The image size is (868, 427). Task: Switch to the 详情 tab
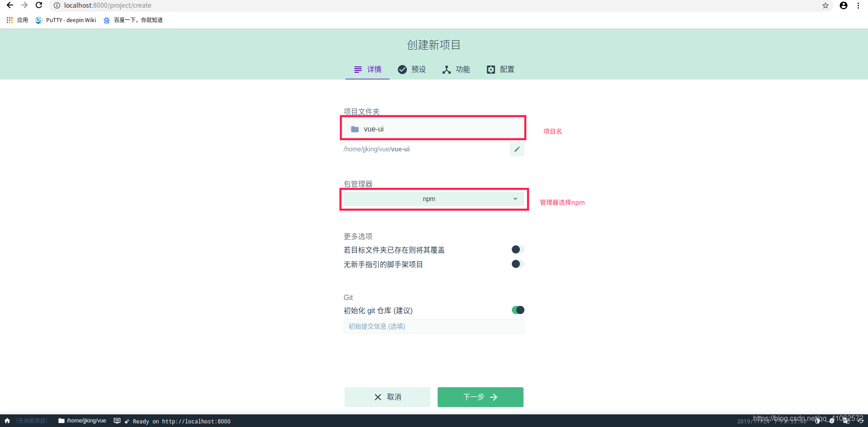click(x=368, y=69)
